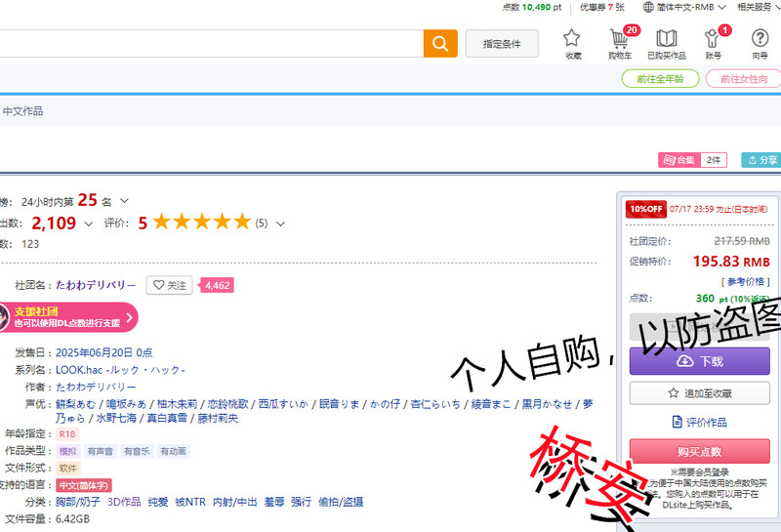Open the 支援社团 support banner
Viewport: 781px width, 532px height.
[67, 317]
